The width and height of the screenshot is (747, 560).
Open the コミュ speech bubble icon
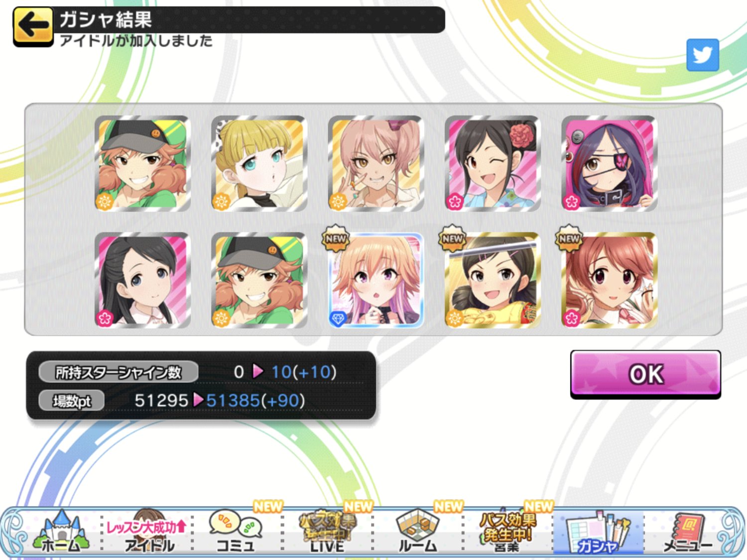pos(236,532)
